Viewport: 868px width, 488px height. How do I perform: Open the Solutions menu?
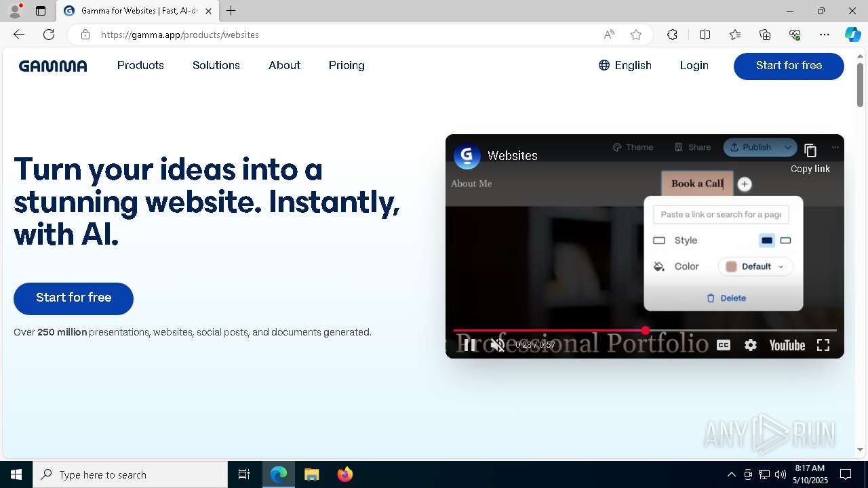click(x=216, y=66)
